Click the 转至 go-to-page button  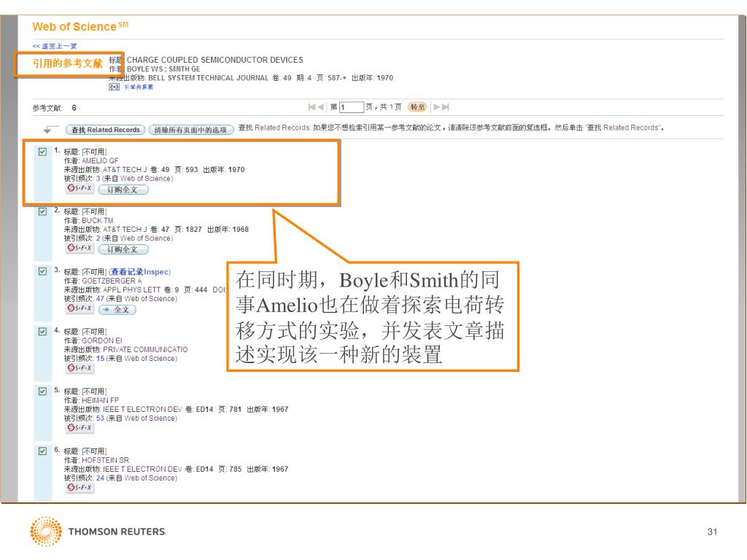click(418, 107)
